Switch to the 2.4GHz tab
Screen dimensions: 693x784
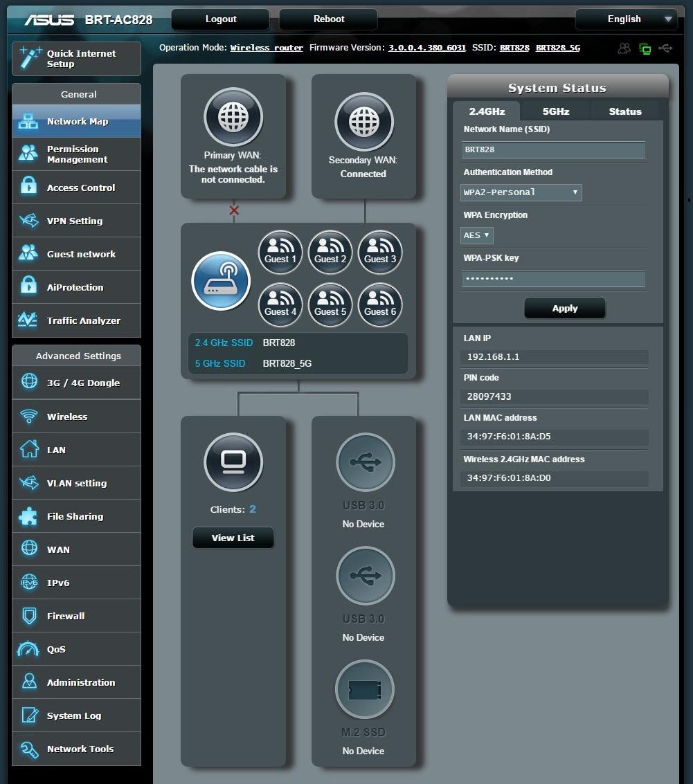tap(487, 111)
